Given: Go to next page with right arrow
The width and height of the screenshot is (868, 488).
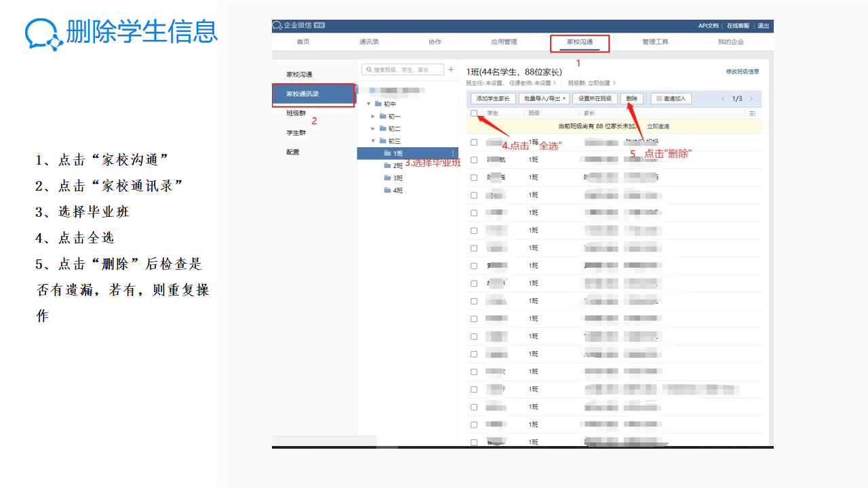Looking at the screenshot, I should [751, 99].
